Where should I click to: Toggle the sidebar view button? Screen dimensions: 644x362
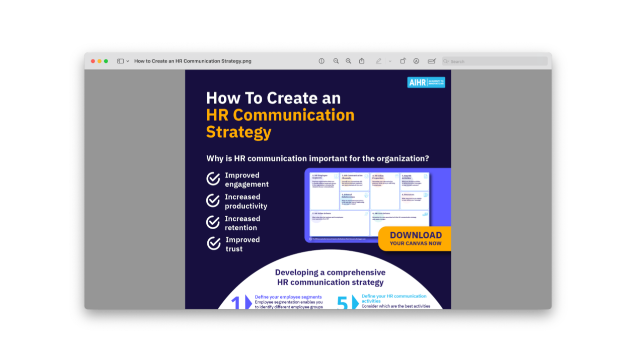pyautogui.click(x=120, y=61)
